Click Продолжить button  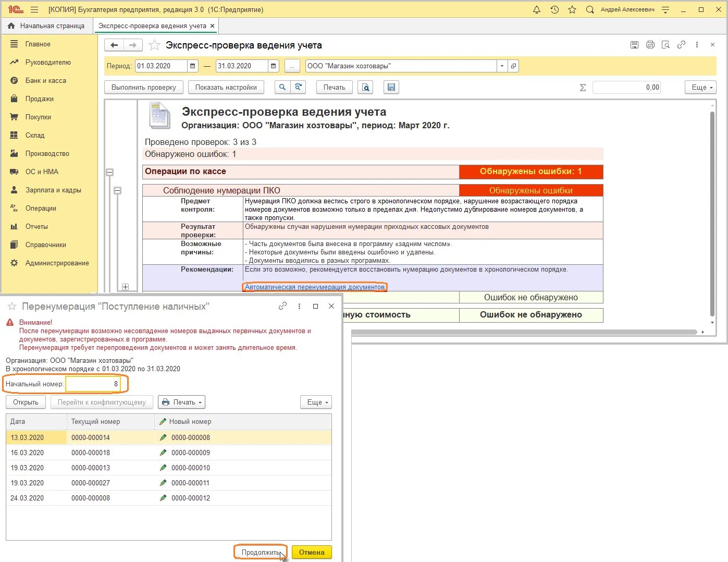[261, 553]
